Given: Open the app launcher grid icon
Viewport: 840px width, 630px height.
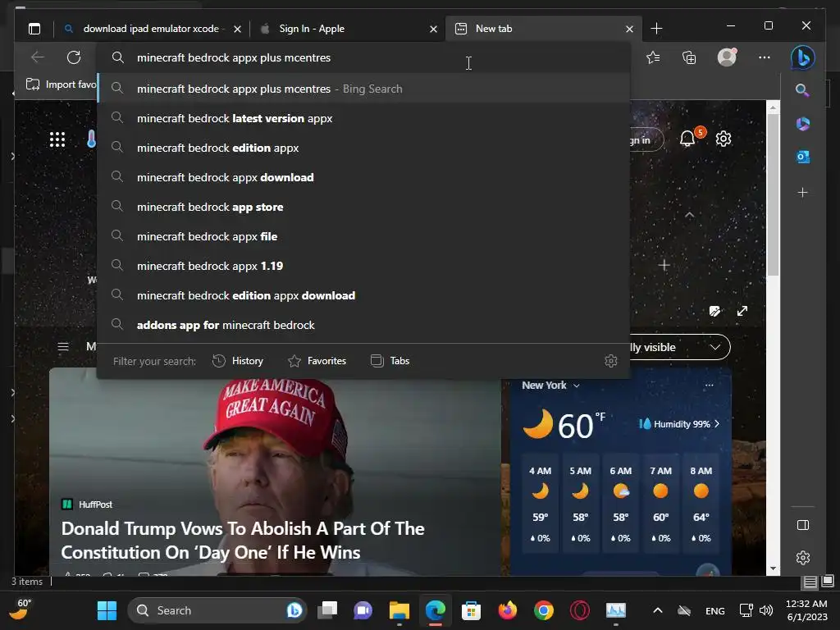Looking at the screenshot, I should (x=57, y=139).
